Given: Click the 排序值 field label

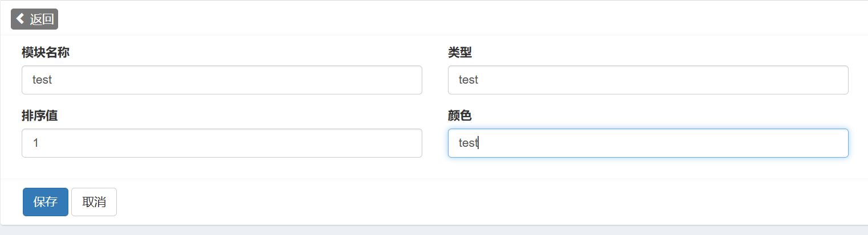Looking at the screenshot, I should (x=39, y=116).
